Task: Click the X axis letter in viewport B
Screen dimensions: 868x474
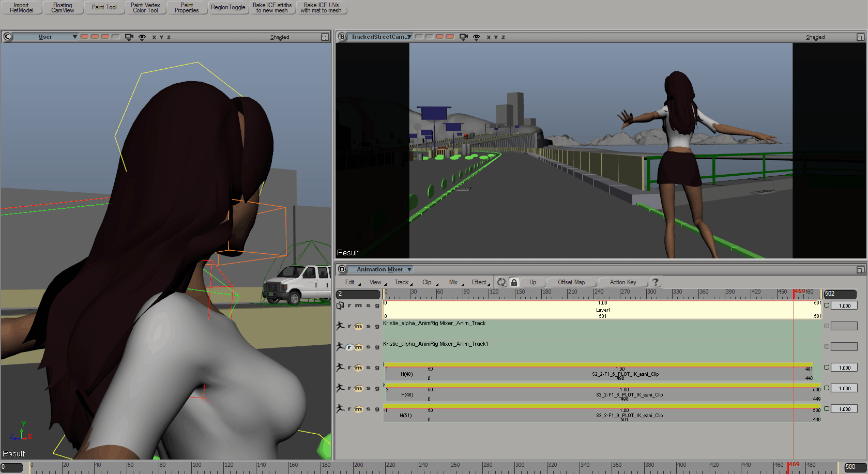Action: pos(489,37)
